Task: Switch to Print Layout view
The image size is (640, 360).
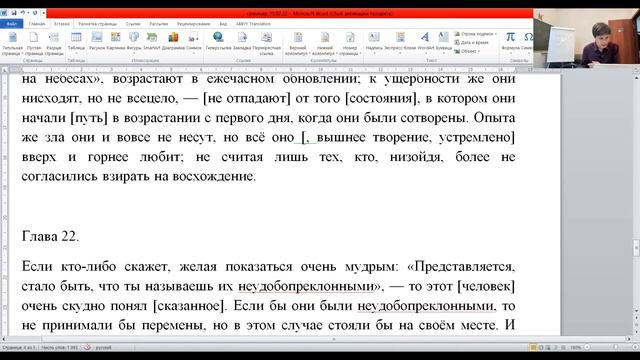Action: (x=533, y=348)
